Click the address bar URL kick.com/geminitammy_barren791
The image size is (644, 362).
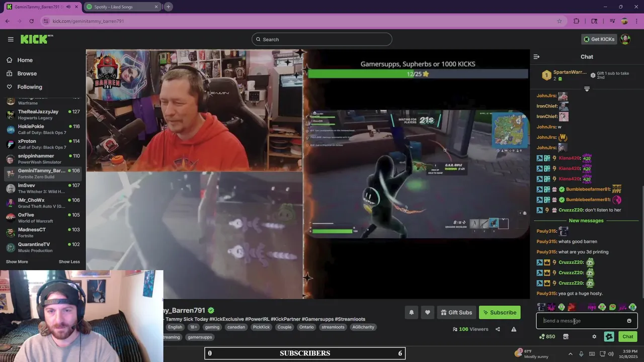tap(88, 21)
